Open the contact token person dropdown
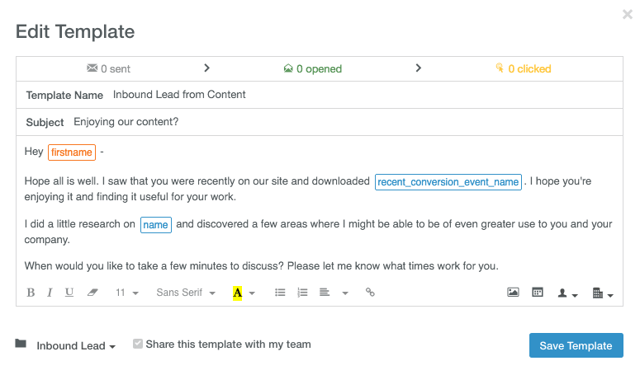 [x=567, y=293]
